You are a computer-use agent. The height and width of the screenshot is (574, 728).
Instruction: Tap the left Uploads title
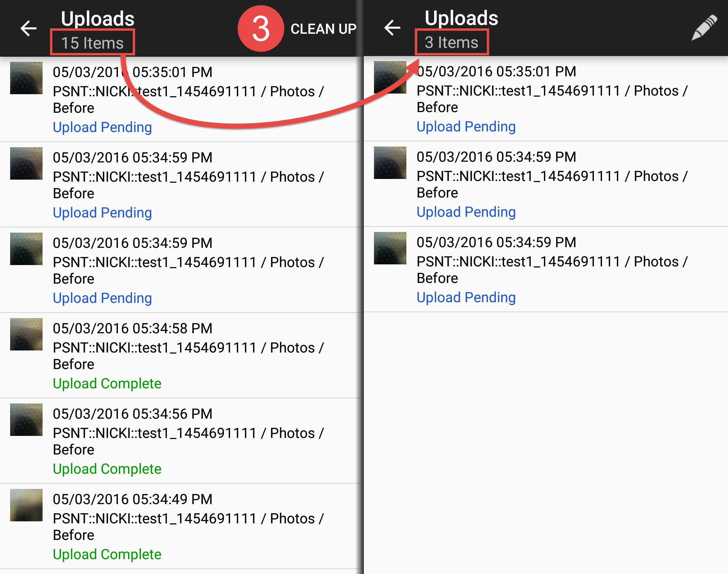(x=98, y=18)
